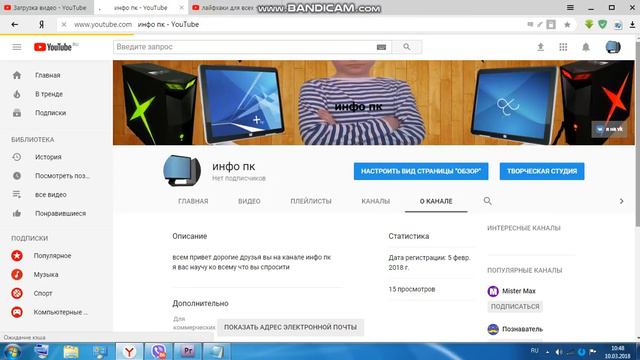Click the VK link on the banner
The image size is (640, 360).
click(609, 129)
